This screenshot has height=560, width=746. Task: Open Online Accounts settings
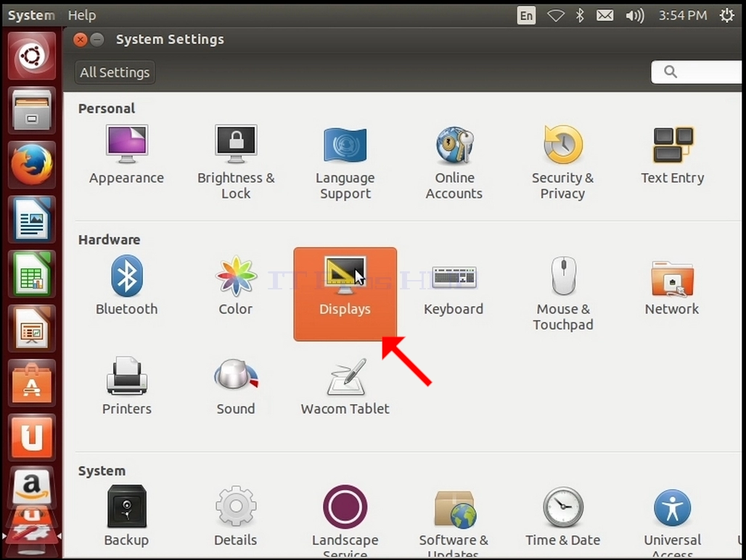click(x=454, y=162)
